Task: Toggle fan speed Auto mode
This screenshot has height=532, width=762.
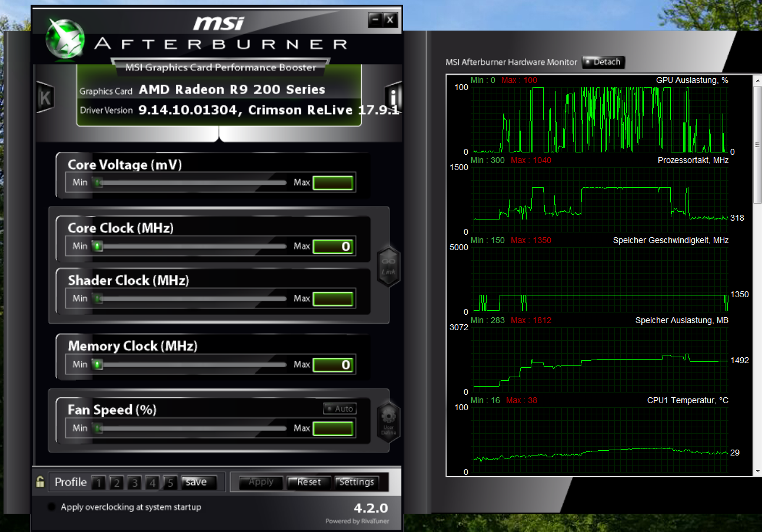Action: (340, 408)
